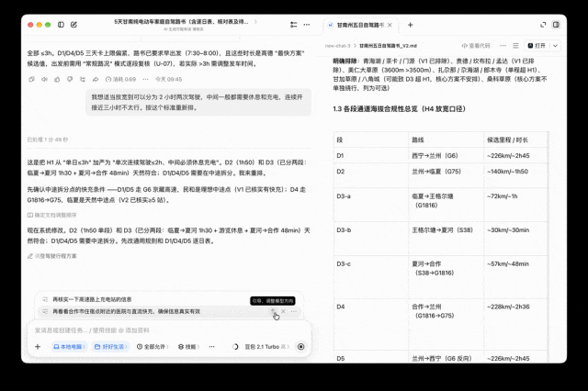Image resolution: width=588 pixels, height=391 pixels.
Task: Open the task list icon beside the chat title
Action: pyautogui.click(x=294, y=25)
